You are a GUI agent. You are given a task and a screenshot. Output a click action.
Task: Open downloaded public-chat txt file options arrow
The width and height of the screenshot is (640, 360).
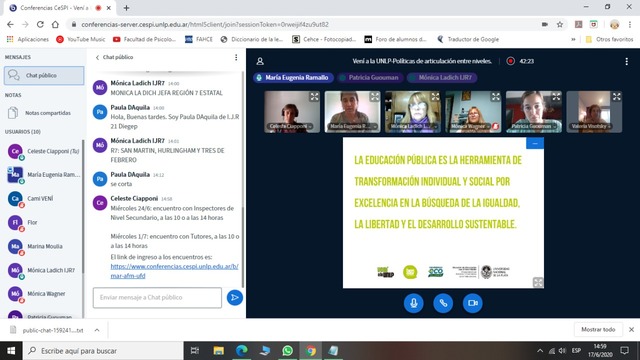pos(97,330)
